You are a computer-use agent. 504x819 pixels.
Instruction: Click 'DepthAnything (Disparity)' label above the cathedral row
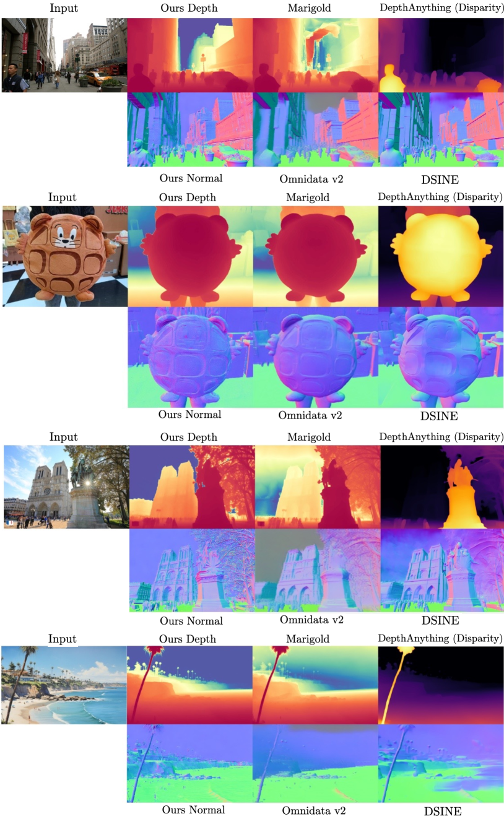click(x=441, y=437)
